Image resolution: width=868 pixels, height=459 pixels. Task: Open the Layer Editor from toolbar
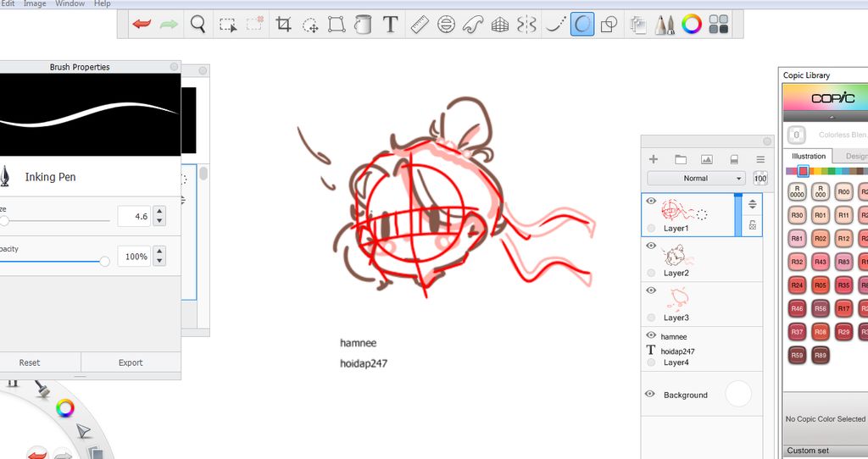click(638, 25)
